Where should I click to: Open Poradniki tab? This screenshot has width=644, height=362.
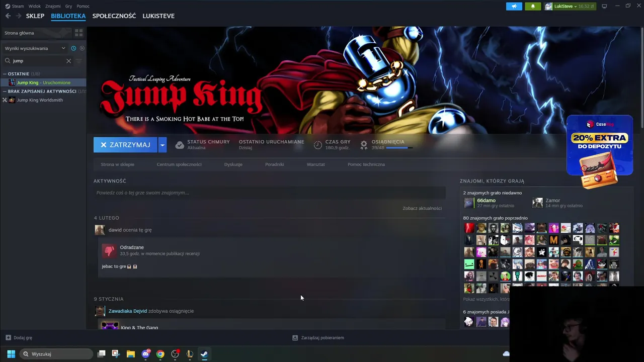[275, 164]
